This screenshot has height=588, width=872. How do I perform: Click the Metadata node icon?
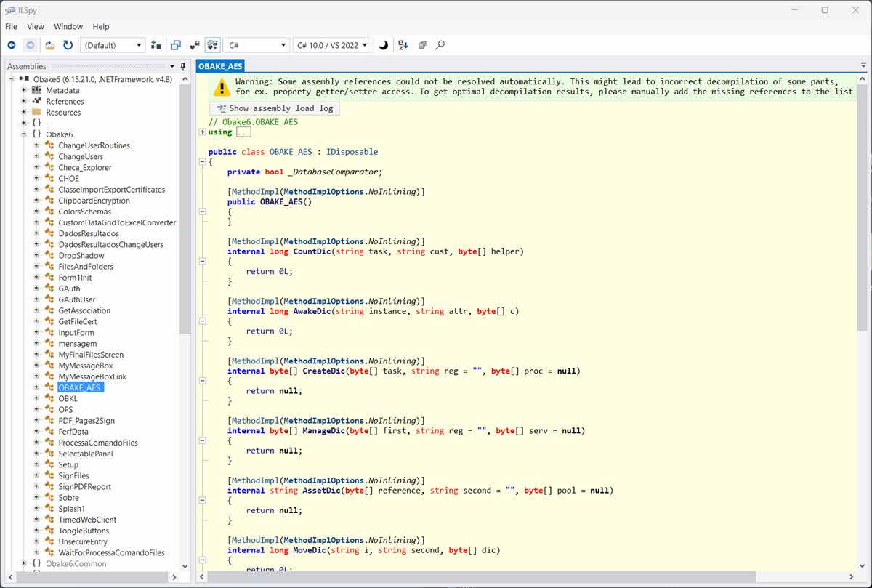pyautogui.click(x=36, y=90)
